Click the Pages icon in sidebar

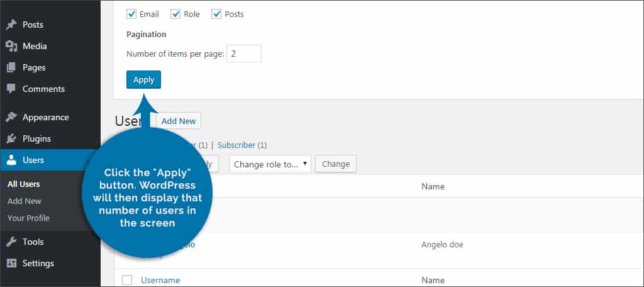pyautogui.click(x=11, y=67)
